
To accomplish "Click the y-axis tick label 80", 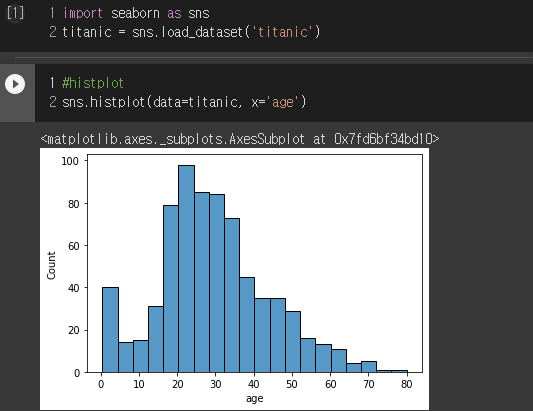I will pos(74,204).
